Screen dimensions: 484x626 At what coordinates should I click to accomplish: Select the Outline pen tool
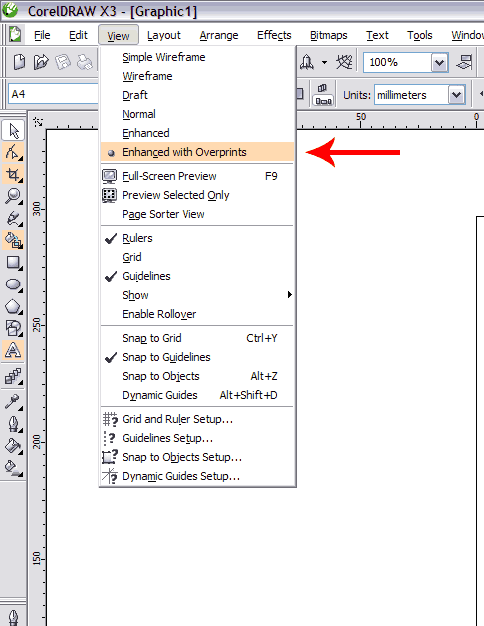[x=13, y=424]
